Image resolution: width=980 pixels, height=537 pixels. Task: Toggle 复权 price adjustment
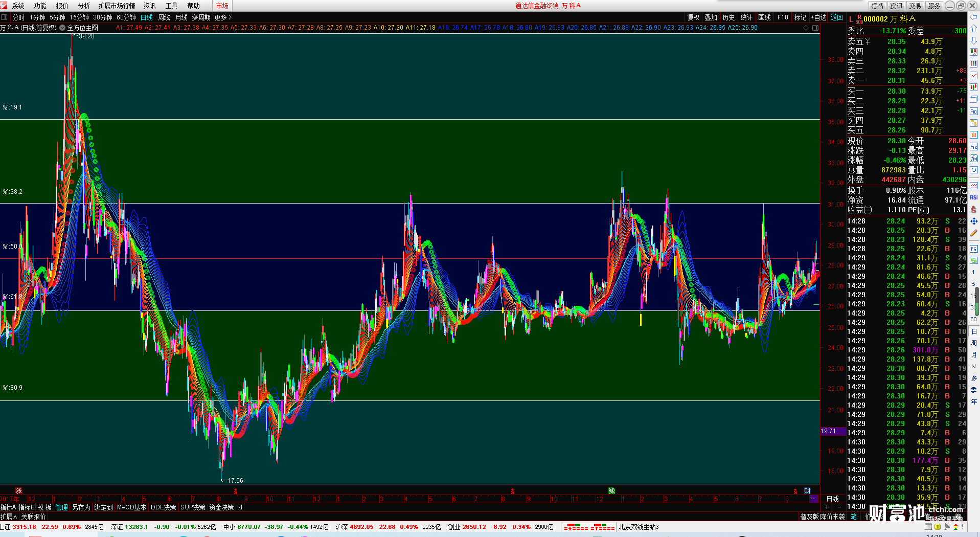[x=693, y=17]
